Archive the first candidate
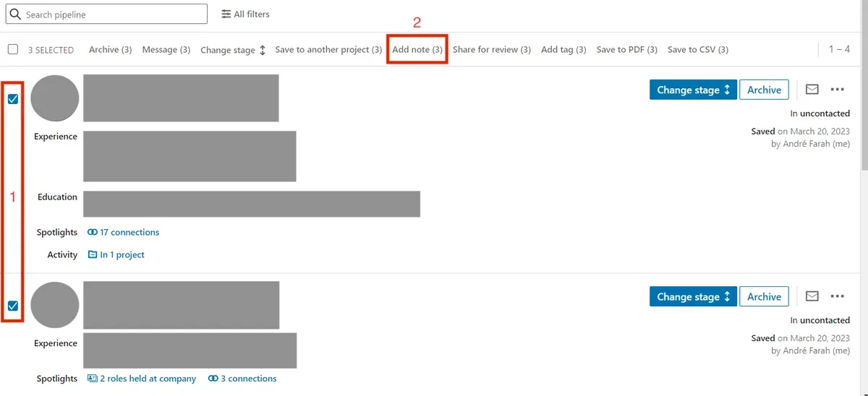This screenshot has height=396, width=868. [x=764, y=90]
